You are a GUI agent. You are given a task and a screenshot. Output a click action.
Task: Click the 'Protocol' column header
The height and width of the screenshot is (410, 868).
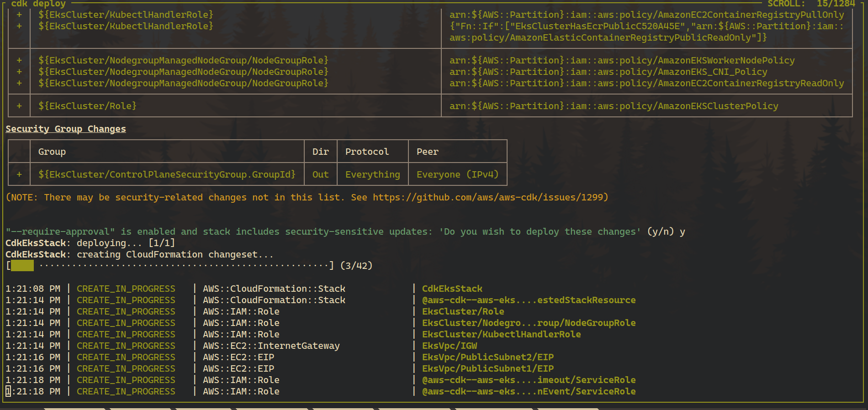click(x=367, y=152)
